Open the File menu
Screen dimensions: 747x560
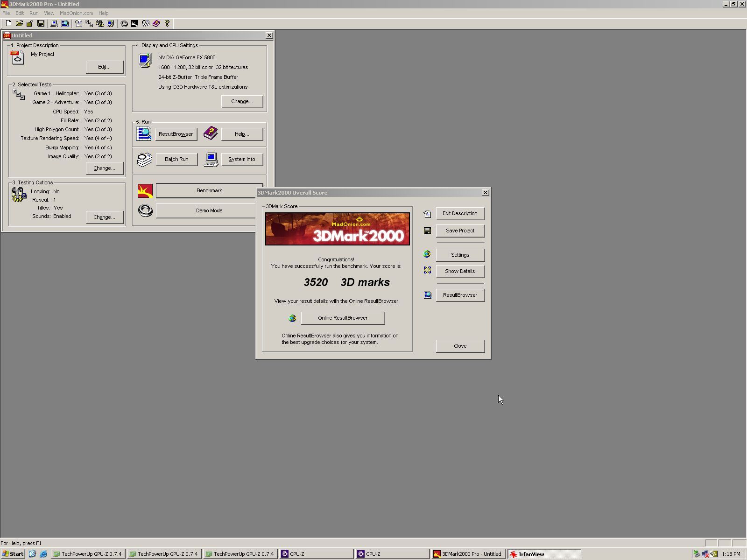pyautogui.click(x=6, y=13)
